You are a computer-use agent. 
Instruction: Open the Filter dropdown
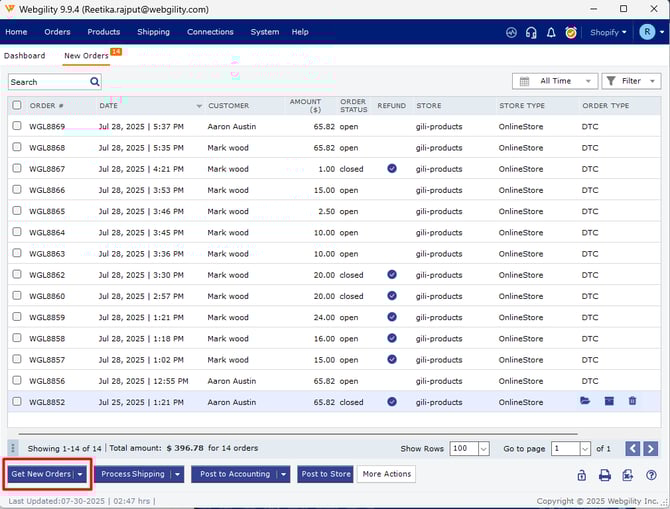tap(631, 81)
